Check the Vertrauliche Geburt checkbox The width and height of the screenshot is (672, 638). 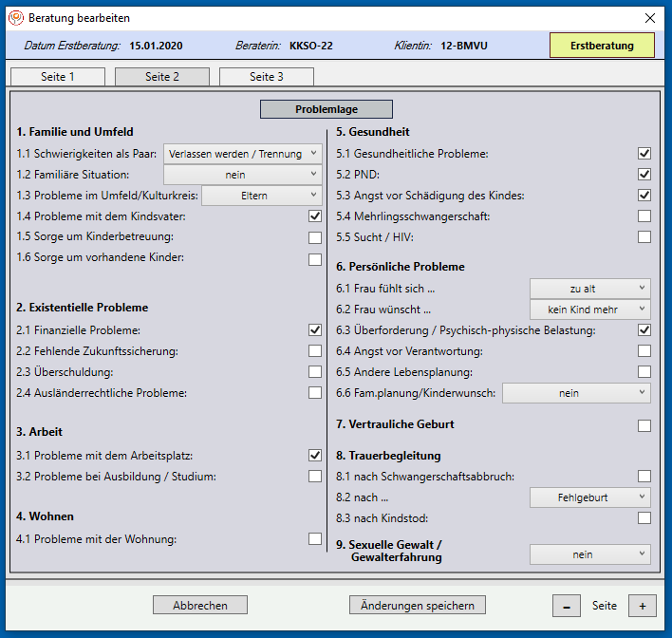(644, 426)
